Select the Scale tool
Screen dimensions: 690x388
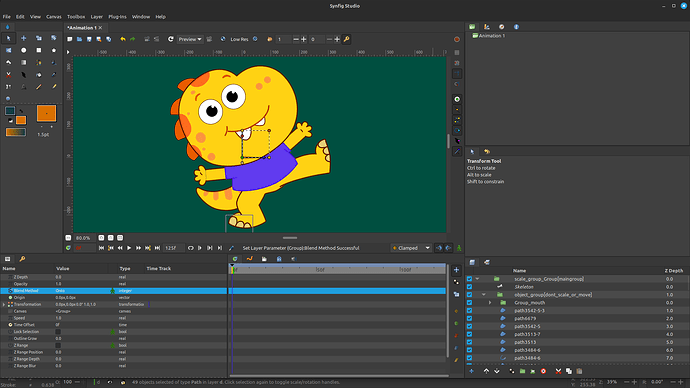(x=39, y=38)
